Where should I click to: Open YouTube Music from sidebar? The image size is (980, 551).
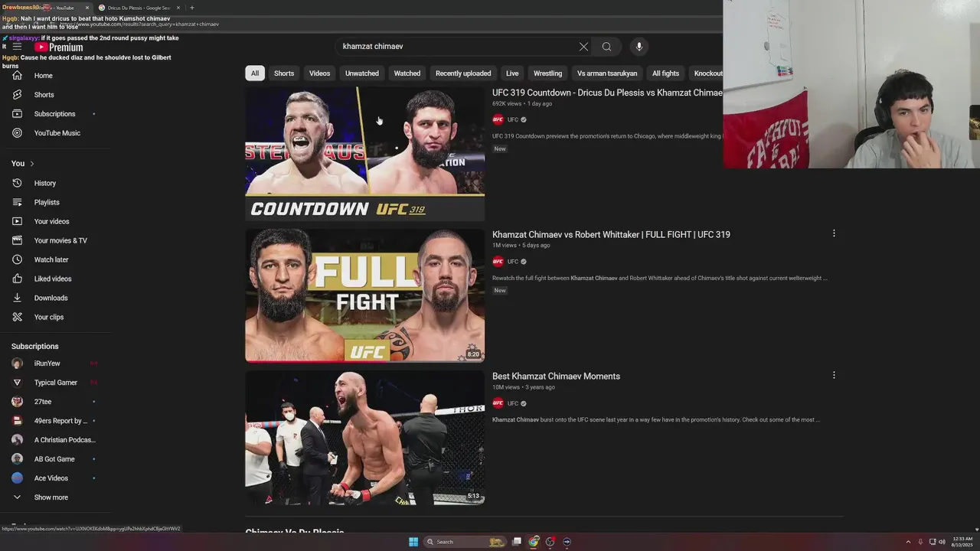(55, 133)
